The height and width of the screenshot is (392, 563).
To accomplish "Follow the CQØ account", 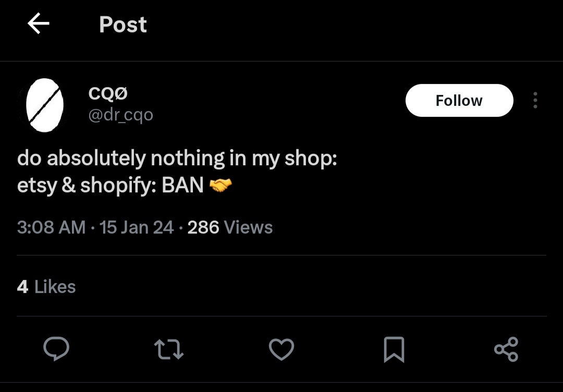I will pos(459,100).
